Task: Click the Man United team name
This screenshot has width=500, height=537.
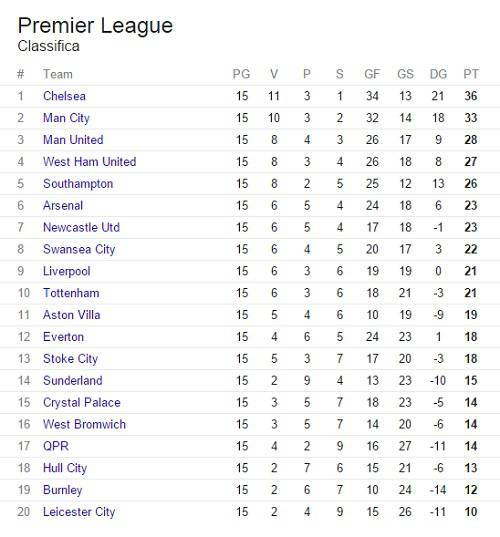Action: [x=73, y=140]
